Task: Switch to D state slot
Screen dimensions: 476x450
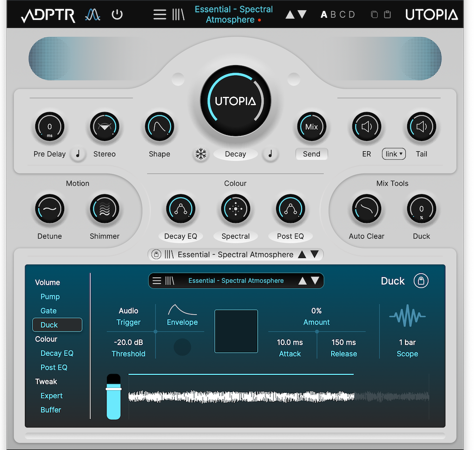Action: click(351, 14)
